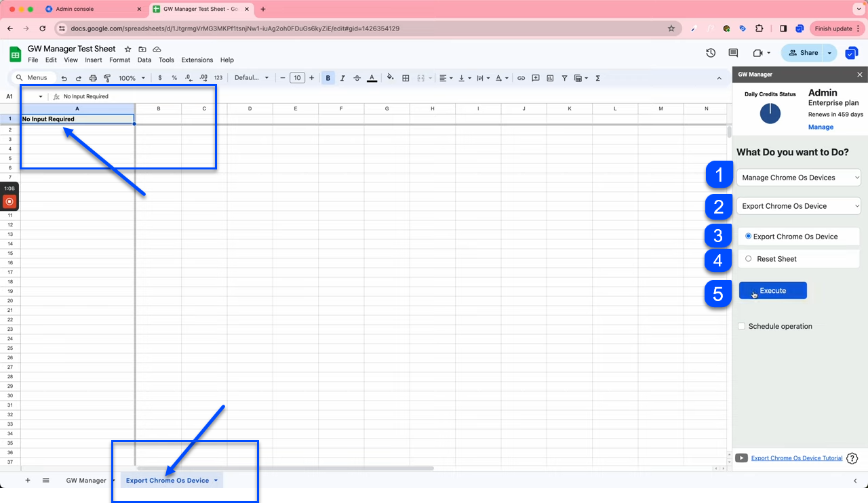Select Export Chrome Os Device radio button

pos(749,237)
